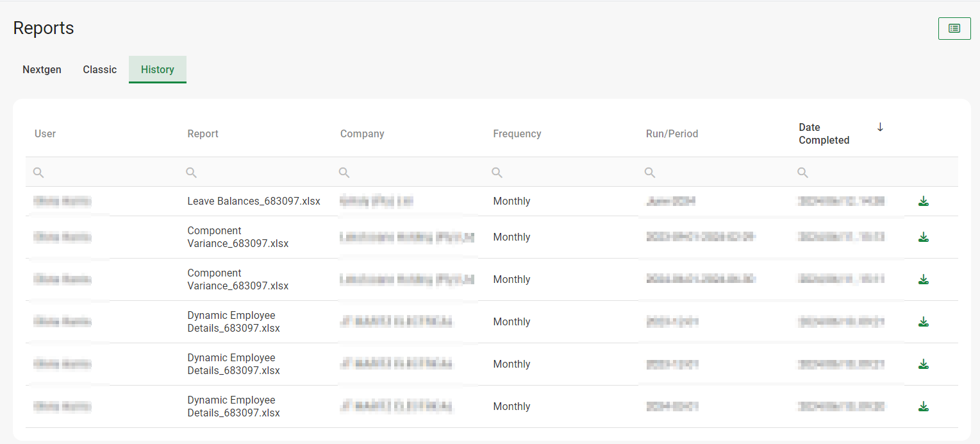Download the Leave Balances report
This screenshot has height=444, width=980.
coord(923,201)
